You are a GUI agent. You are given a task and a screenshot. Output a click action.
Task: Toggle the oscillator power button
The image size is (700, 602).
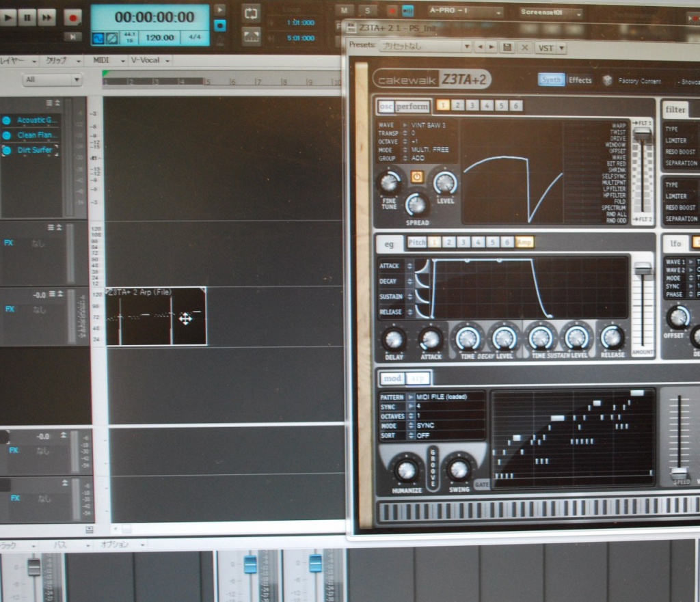tap(417, 177)
